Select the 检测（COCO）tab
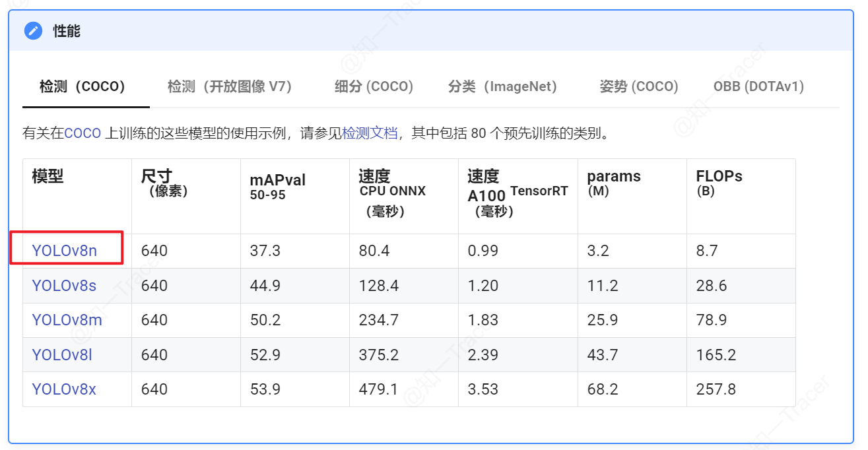The width and height of the screenshot is (868, 450). pos(83,86)
